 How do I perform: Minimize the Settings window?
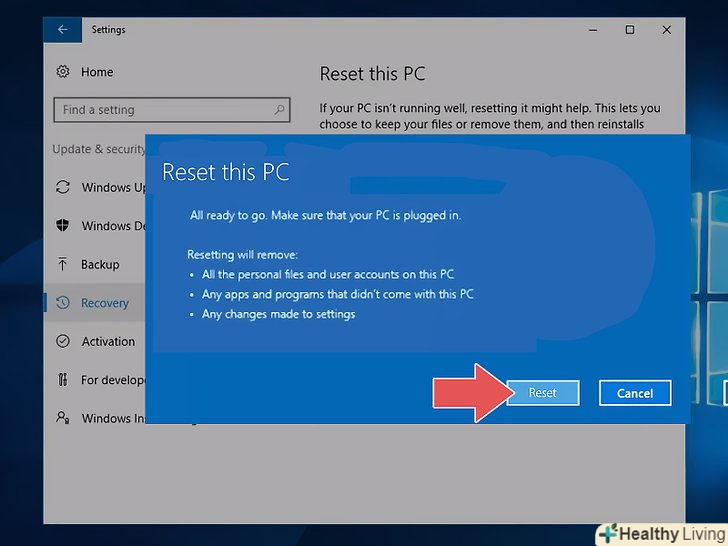click(x=593, y=30)
